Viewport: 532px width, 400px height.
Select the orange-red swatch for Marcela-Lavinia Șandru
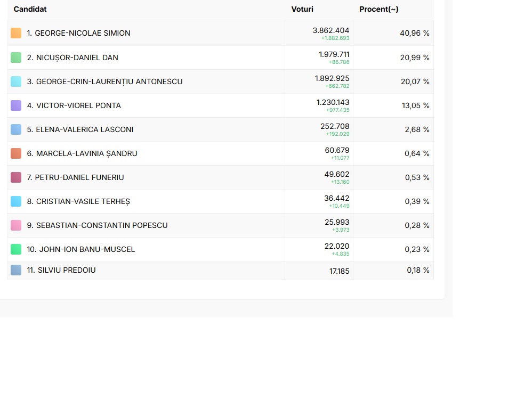coord(16,153)
